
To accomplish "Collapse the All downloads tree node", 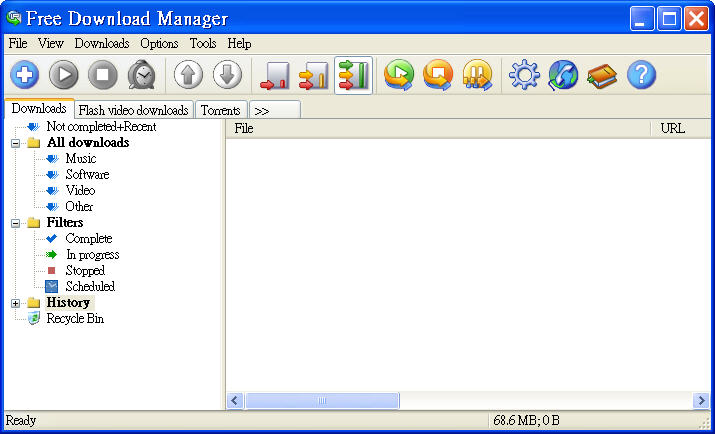I will (16, 143).
